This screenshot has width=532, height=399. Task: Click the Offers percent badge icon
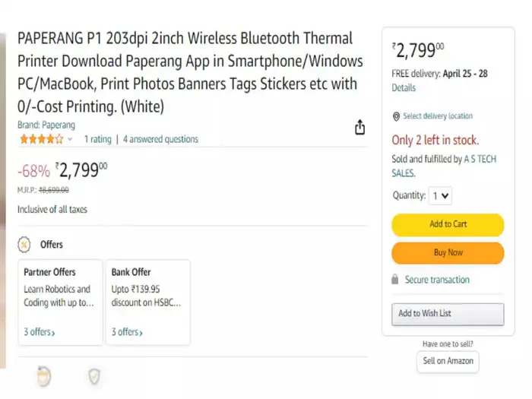tap(24, 245)
